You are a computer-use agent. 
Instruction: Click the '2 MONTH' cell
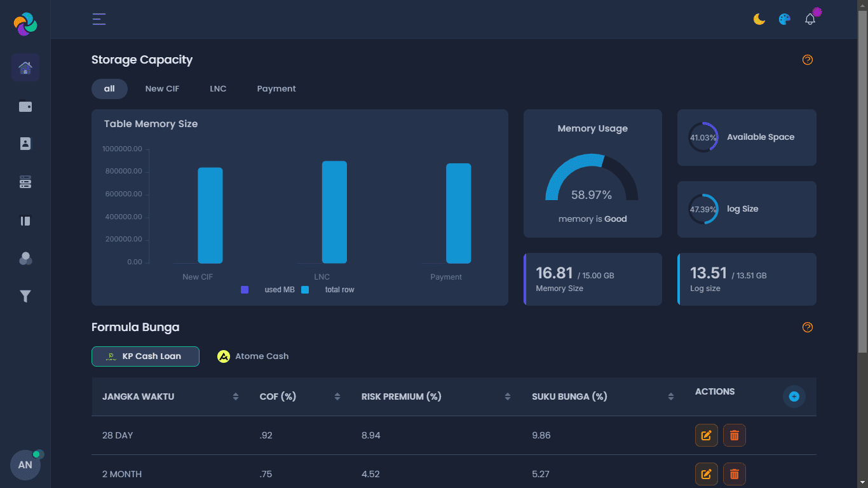click(x=122, y=474)
